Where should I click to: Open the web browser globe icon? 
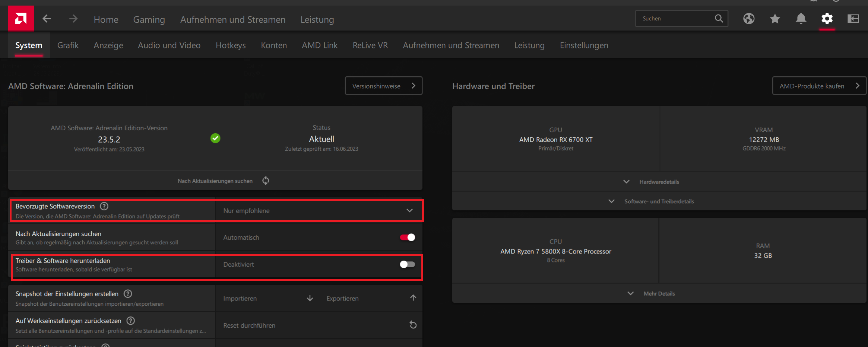point(749,19)
